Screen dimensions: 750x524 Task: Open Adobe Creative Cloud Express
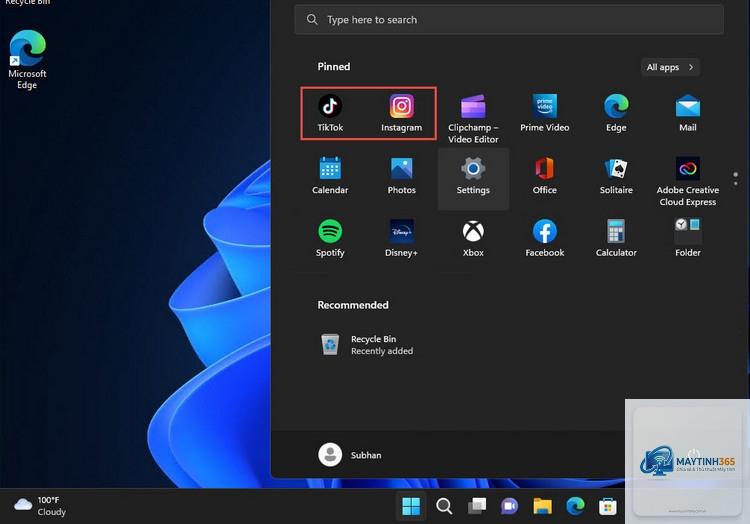687,182
